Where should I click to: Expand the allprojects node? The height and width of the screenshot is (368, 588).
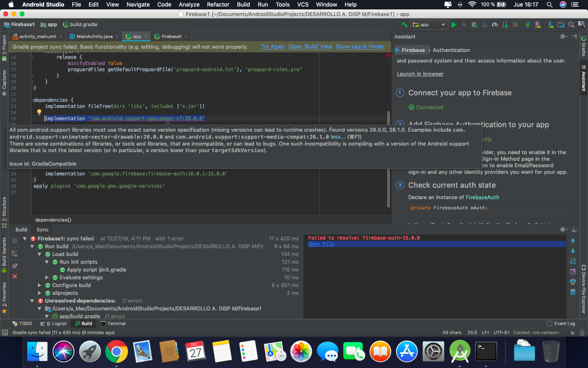point(40,293)
